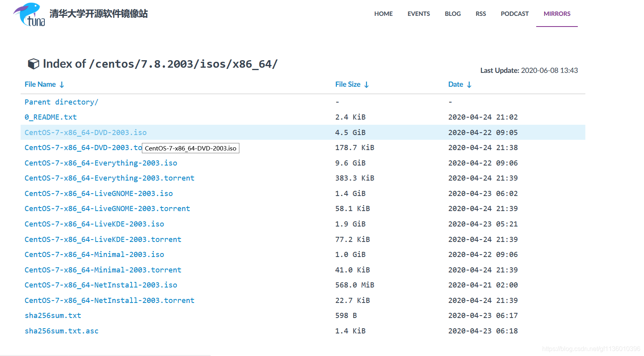Click the 568.0 MiB size cell
This screenshot has width=644, height=356.
point(355,285)
